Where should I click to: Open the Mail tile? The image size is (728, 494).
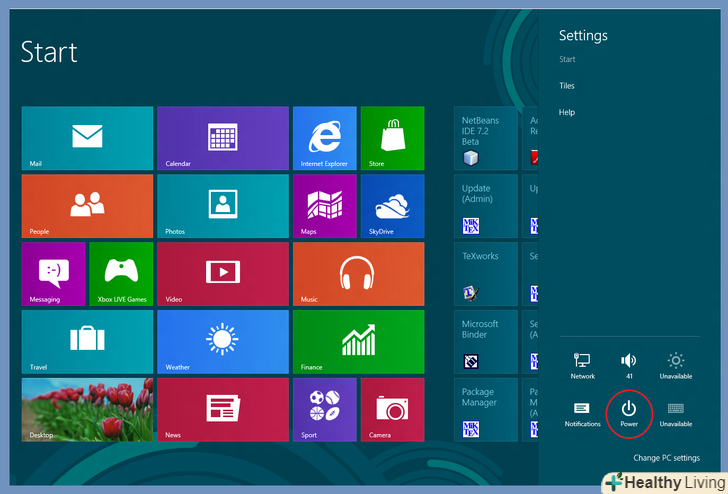coord(87,138)
